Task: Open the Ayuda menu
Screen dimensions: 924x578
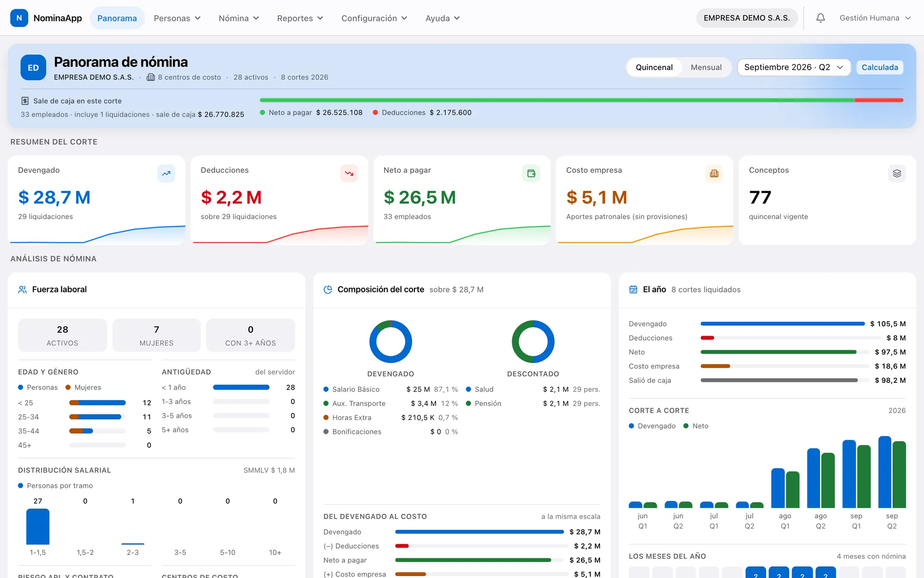Action: point(442,18)
